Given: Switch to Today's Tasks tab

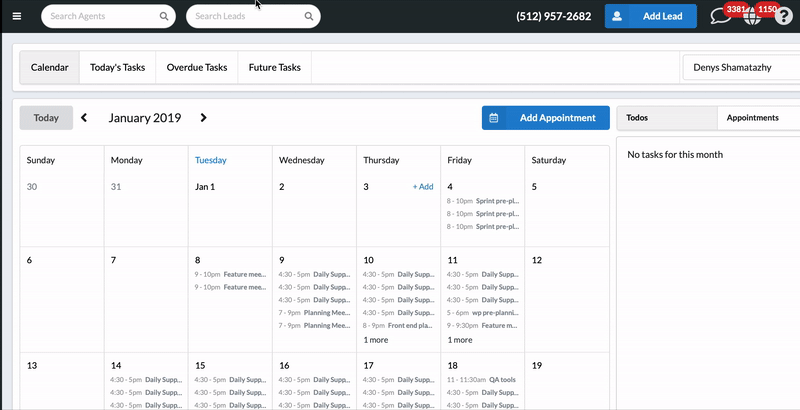Looking at the screenshot, I should 117,68.
